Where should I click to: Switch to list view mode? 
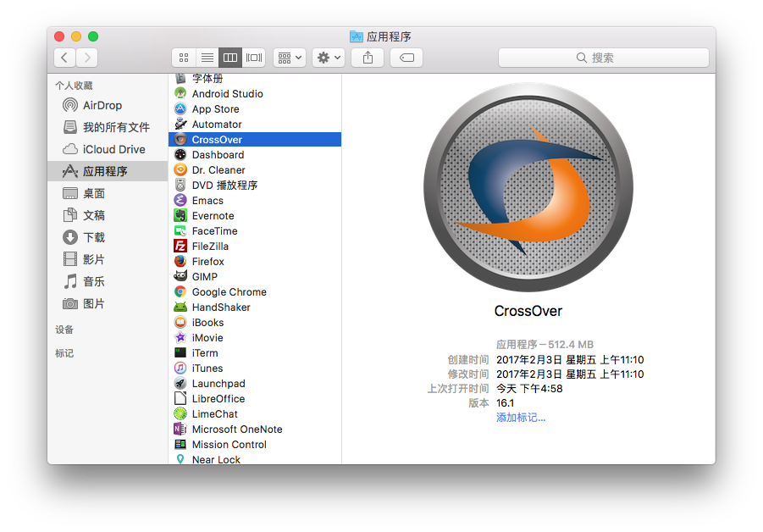coord(207,58)
